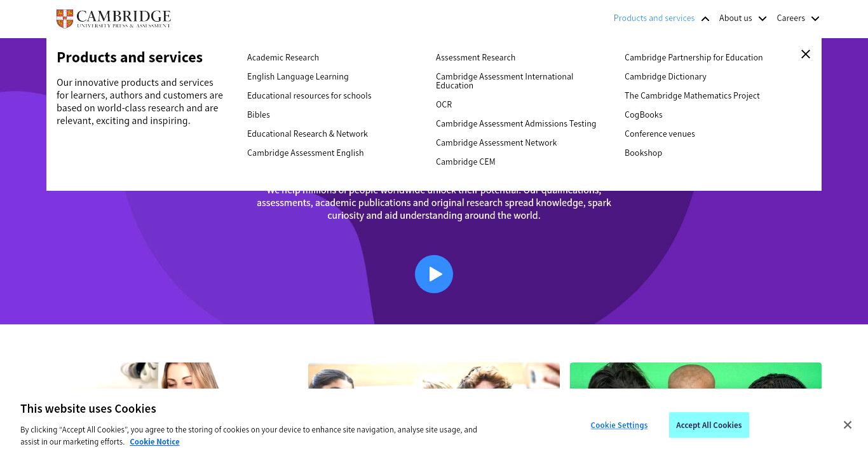Expand the About us chevron
This screenshot has width=868, height=463.
763,18
